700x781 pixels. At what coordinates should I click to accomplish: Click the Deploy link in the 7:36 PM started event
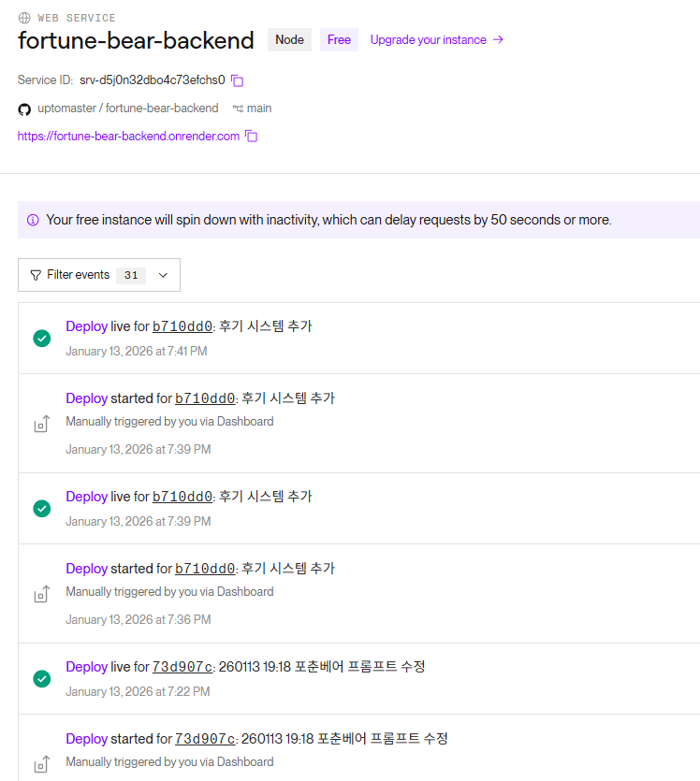(x=86, y=569)
